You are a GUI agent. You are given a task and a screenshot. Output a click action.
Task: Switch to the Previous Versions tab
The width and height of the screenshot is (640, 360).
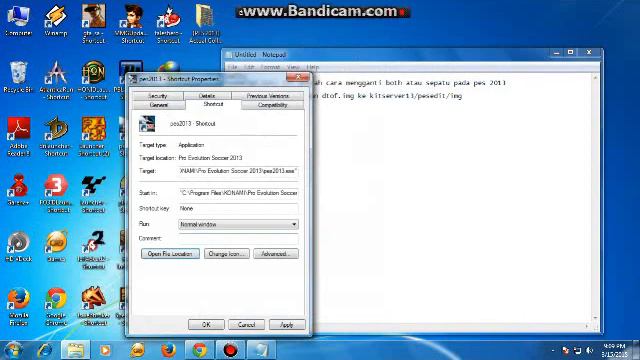click(x=267, y=96)
